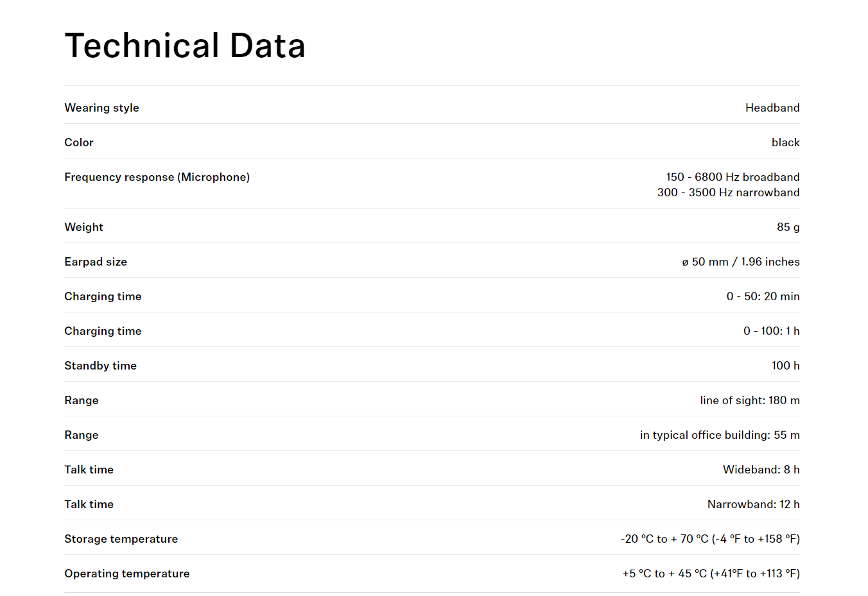This screenshot has height=596, width=868.
Task: Click the black color value
Action: tap(785, 142)
